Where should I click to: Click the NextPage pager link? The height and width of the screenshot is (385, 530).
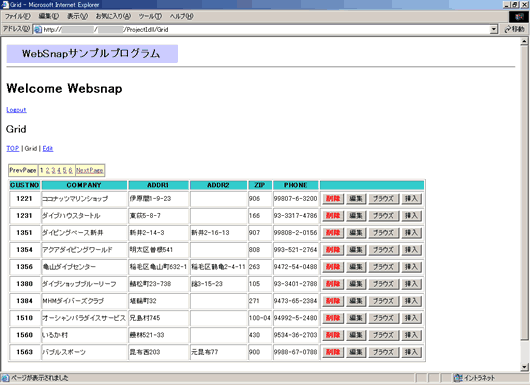click(90, 170)
